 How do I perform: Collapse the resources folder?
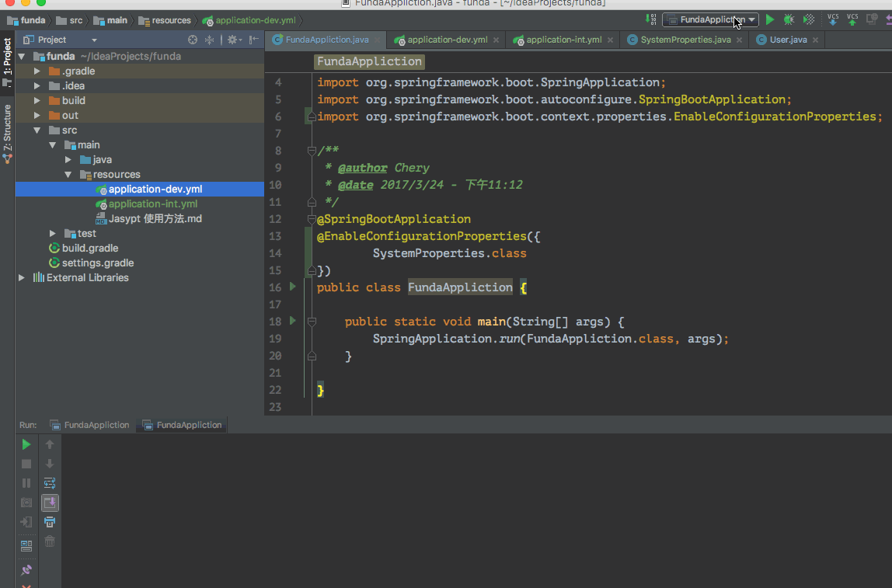[x=68, y=175]
